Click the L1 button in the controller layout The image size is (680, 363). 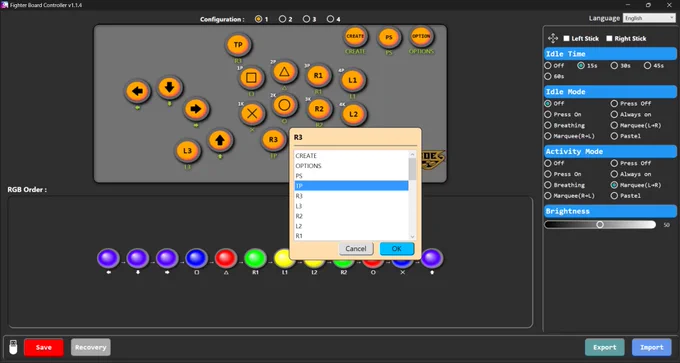click(353, 80)
